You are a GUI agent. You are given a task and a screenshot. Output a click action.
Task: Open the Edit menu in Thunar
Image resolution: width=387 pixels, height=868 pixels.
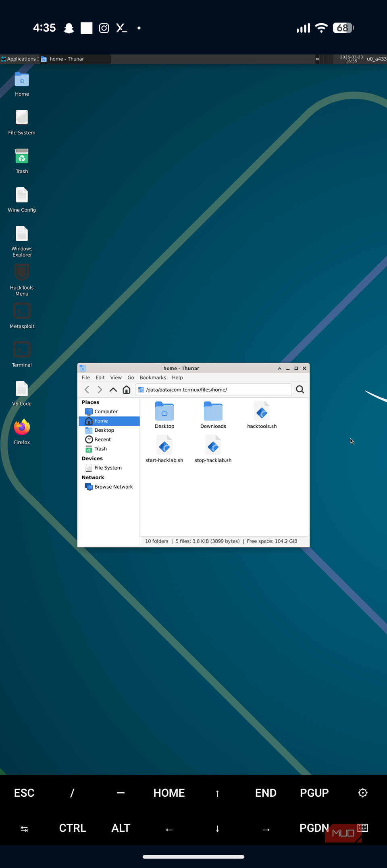[x=100, y=377]
